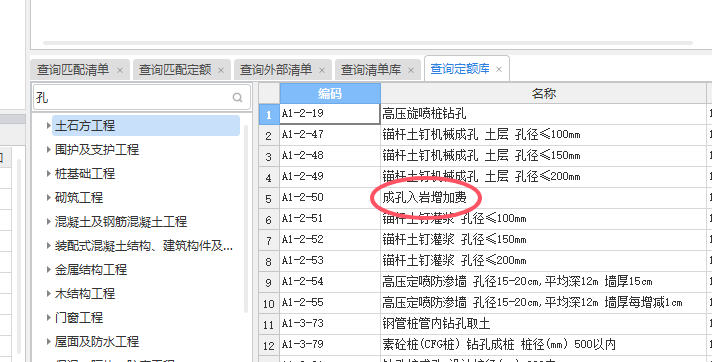Click the search field containing 孔

click(142, 97)
